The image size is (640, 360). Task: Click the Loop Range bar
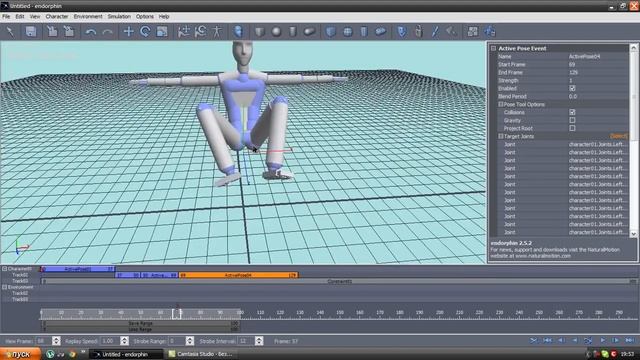(x=140, y=329)
